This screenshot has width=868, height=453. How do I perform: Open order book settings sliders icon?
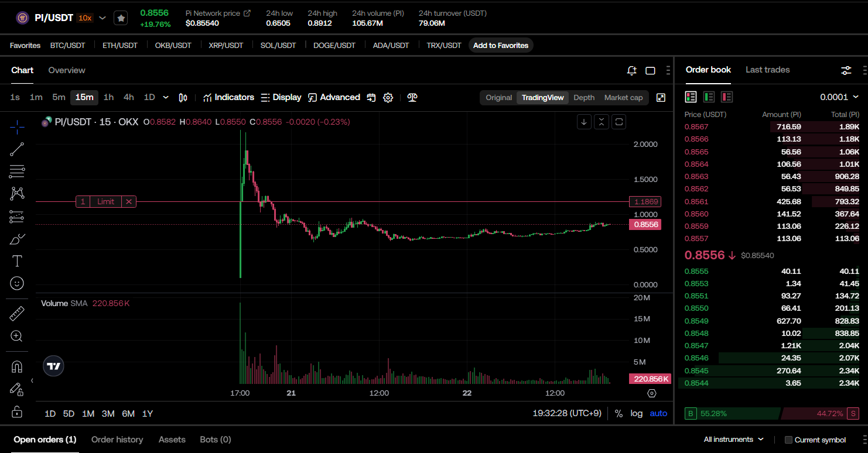846,70
